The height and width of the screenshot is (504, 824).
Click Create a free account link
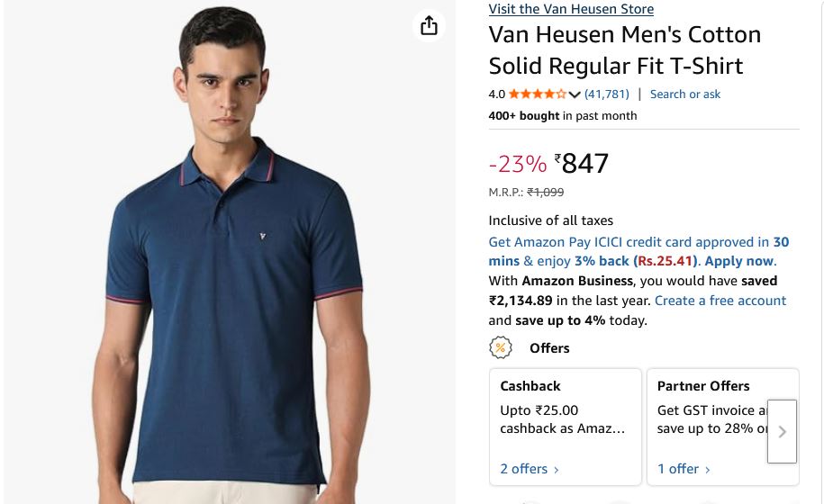tap(720, 301)
